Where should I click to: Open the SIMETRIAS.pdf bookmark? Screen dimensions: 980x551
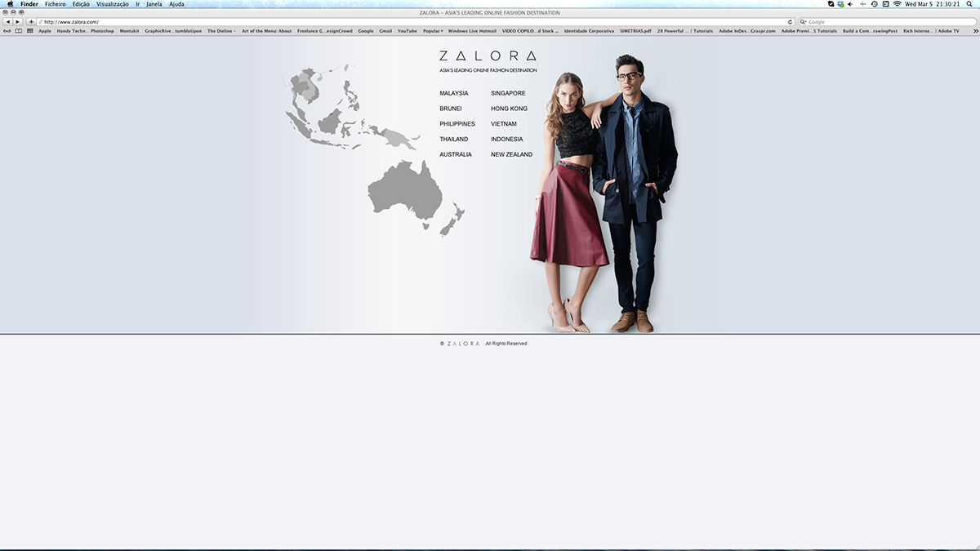pyautogui.click(x=635, y=31)
